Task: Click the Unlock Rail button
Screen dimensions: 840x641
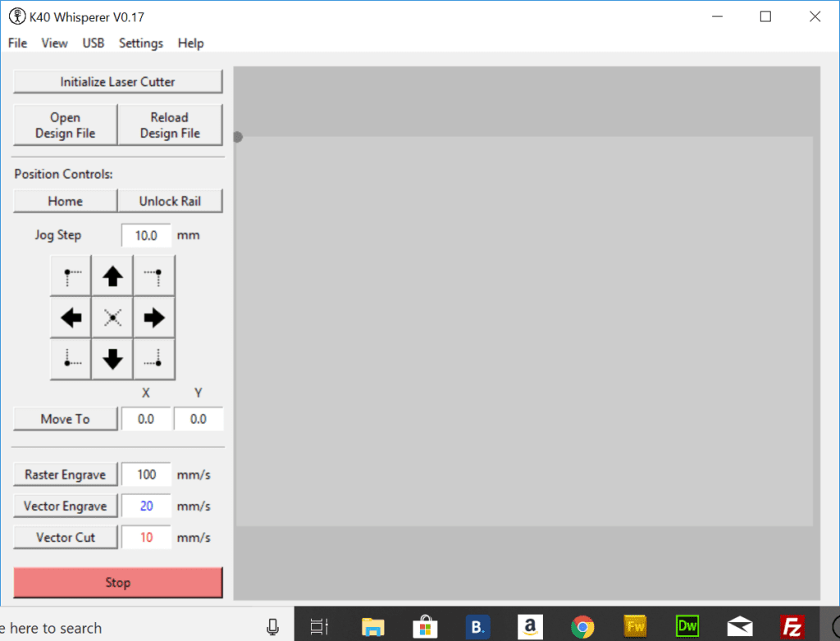Action: 170,201
